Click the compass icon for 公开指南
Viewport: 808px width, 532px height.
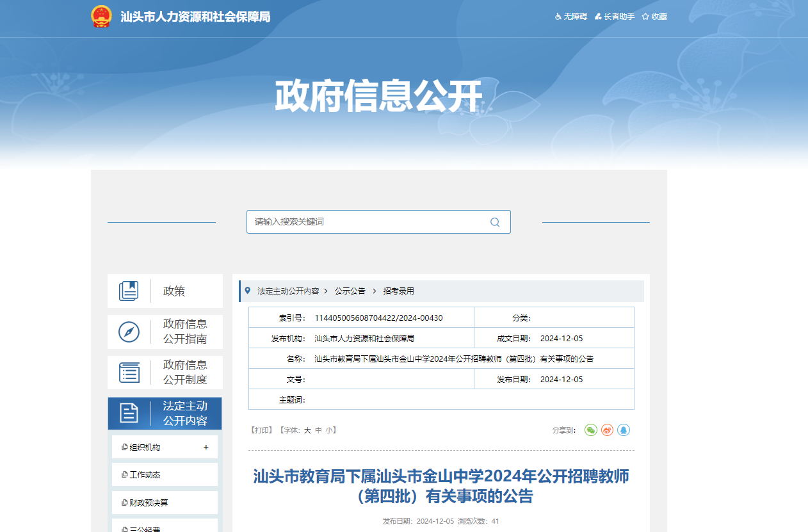pos(129,332)
